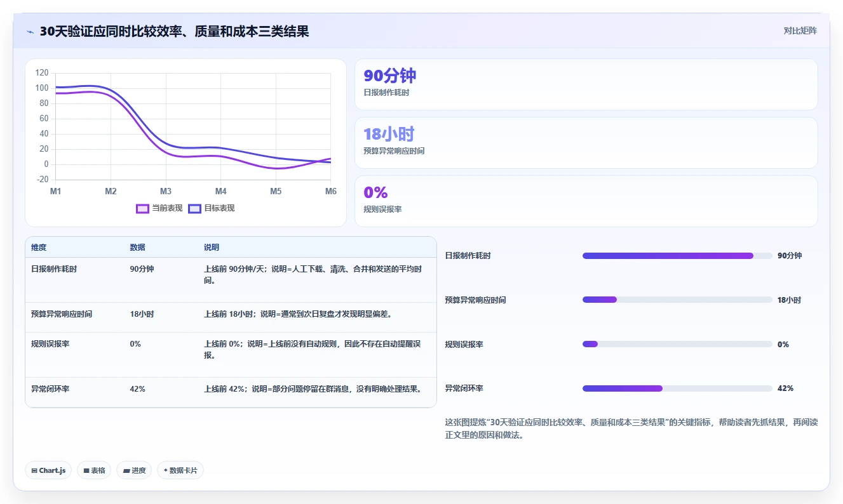Click 预算异常响应时间 label in progress list
The image size is (843, 504).
coord(476,300)
